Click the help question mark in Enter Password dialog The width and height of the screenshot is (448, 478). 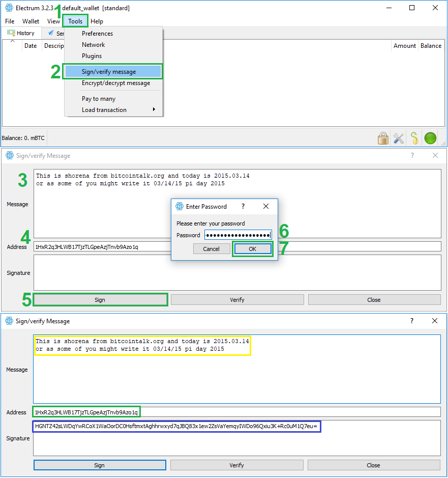pos(243,206)
